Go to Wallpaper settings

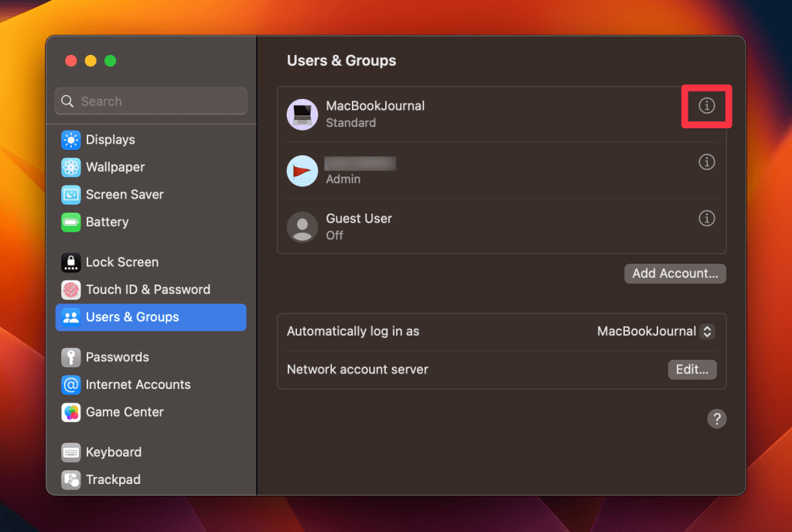click(114, 167)
